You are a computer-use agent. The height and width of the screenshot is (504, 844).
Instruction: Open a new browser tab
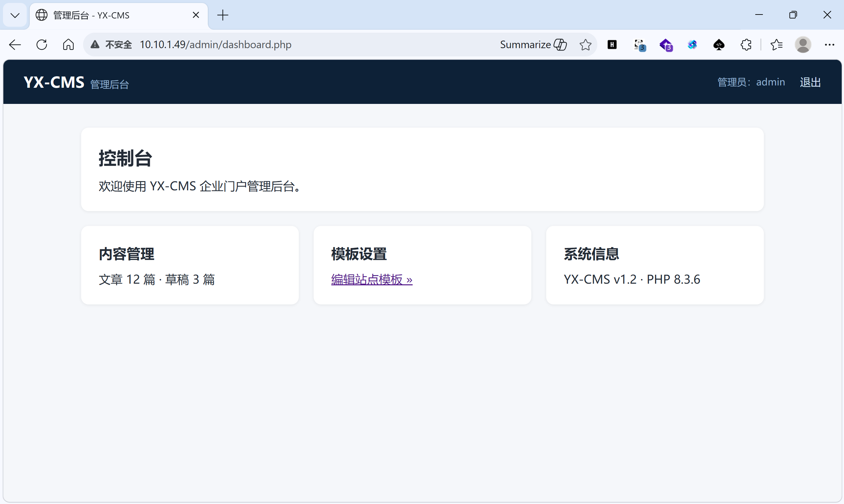223,15
